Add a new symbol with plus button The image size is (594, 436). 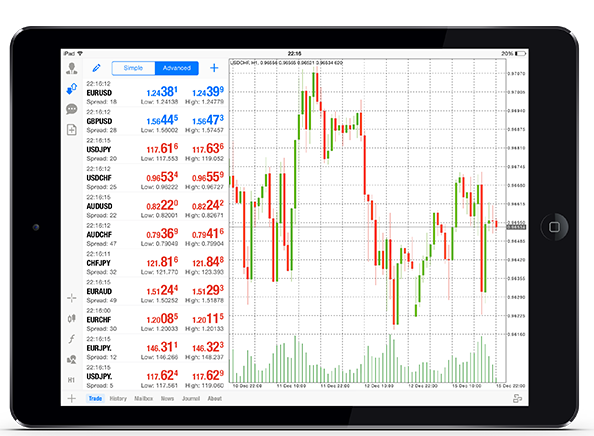(x=214, y=68)
